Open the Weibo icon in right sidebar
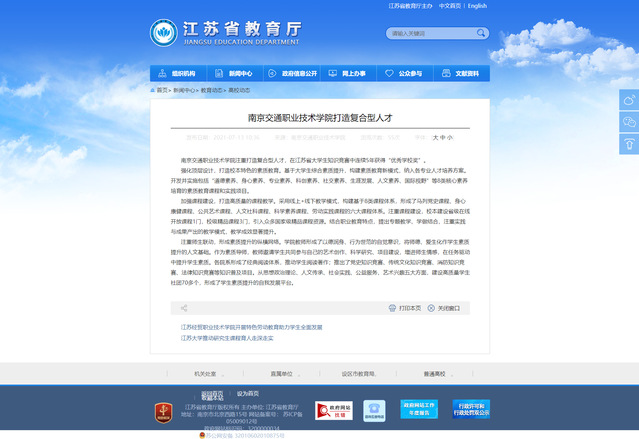This screenshot has width=639, height=439. pos(628,99)
